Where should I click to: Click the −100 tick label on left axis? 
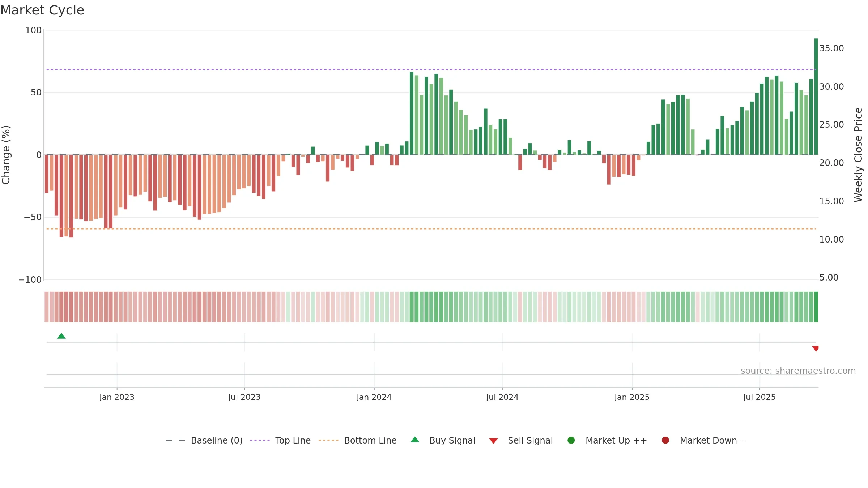click(x=30, y=280)
